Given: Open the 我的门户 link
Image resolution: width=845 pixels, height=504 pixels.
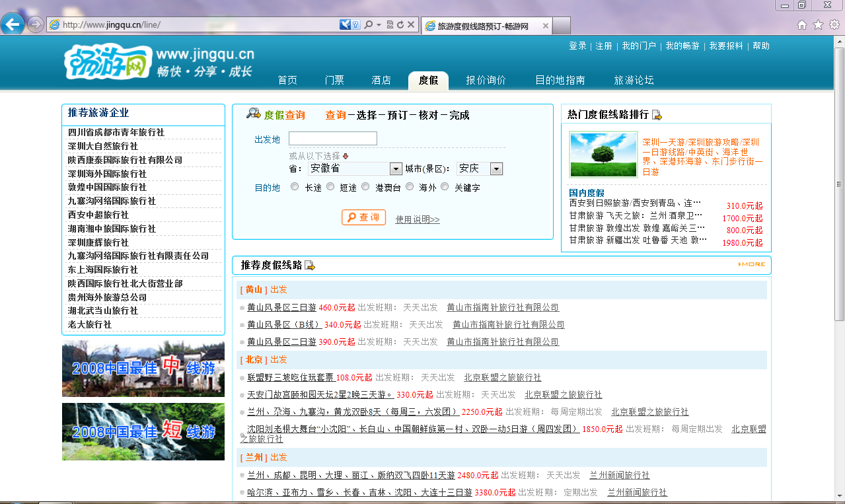Looking at the screenshot, I should point(639,46).
